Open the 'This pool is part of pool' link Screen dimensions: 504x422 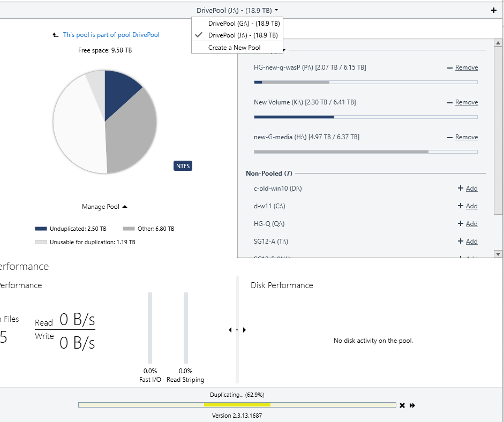click(111, 35)
